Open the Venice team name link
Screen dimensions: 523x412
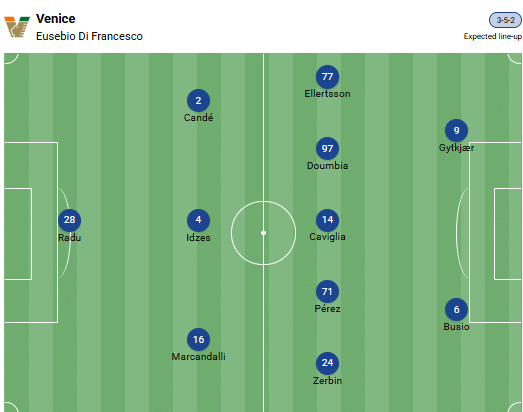click(x=56, y=19)
